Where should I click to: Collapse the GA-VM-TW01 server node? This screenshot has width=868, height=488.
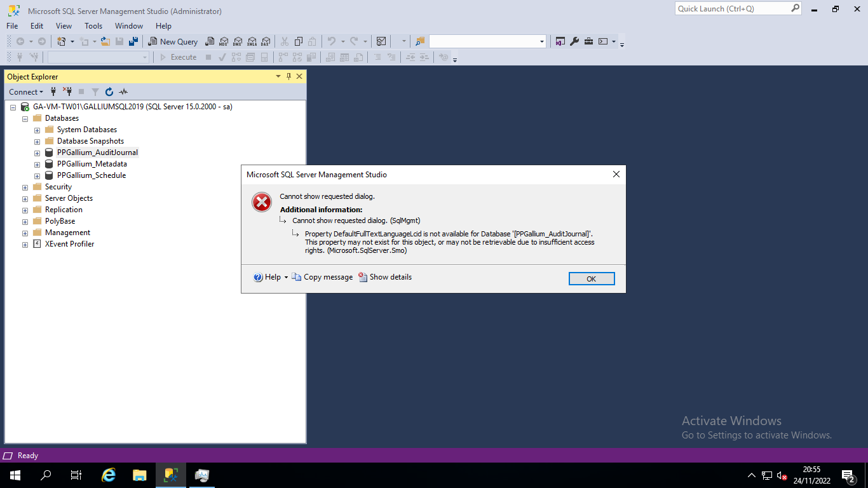tap(13, 107)
